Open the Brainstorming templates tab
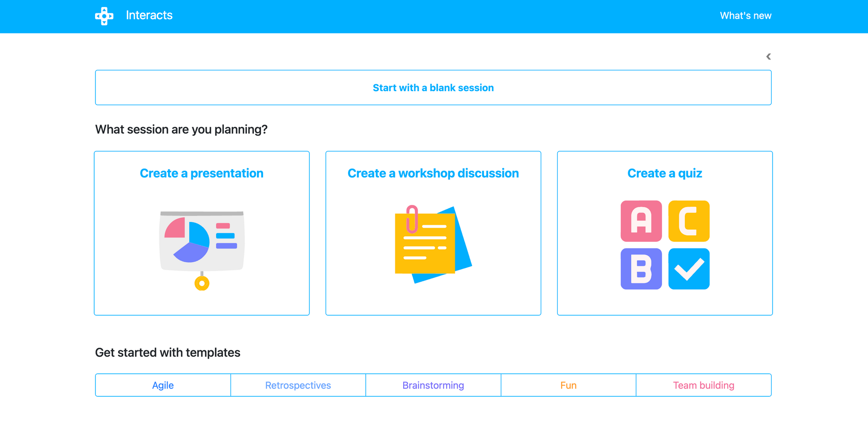Viewport: 868px width, 425px height. (433, 385)
